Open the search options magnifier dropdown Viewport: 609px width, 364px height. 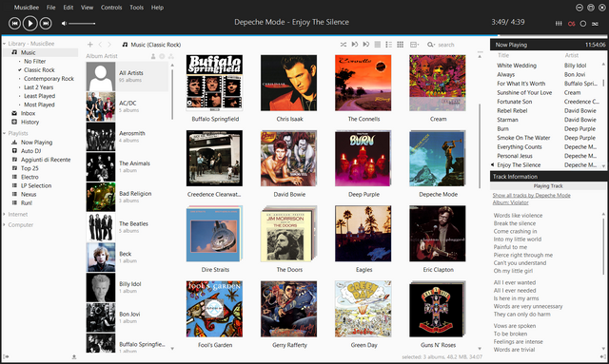click(431, 45)
